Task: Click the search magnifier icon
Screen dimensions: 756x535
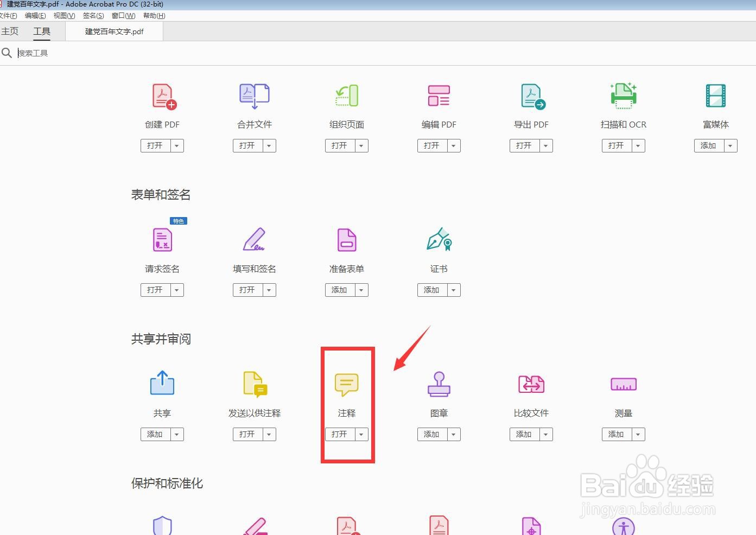Action: click(x=7, y=53)
